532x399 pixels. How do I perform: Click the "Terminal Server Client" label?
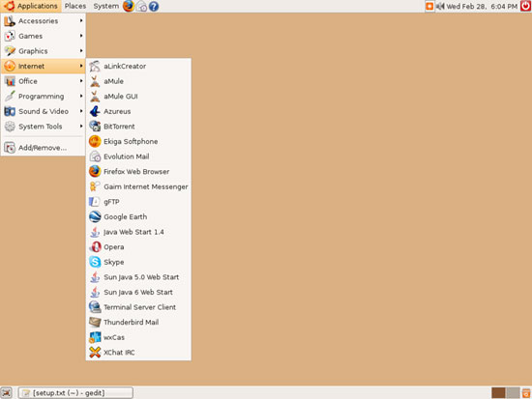pyautogui.click(x=140, y=307)
